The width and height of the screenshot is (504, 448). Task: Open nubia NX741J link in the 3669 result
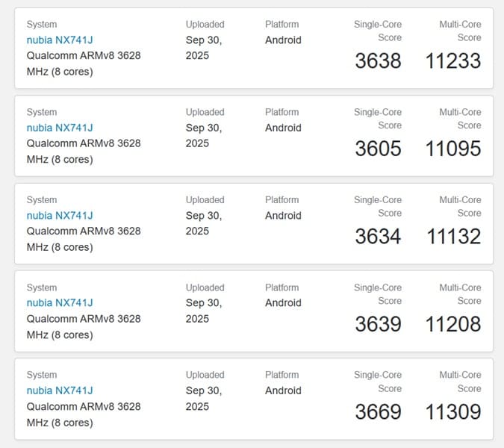point(60,391)
